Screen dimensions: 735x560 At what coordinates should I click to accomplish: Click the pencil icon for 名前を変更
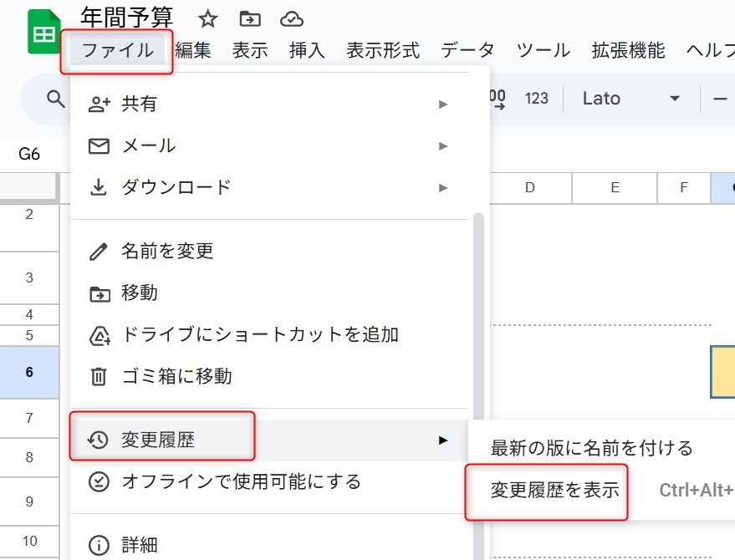[99, 252]
